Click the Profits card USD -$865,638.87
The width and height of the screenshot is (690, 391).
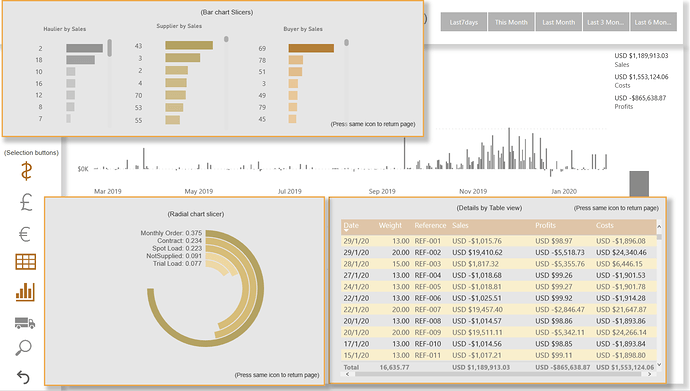pos(640,98)
